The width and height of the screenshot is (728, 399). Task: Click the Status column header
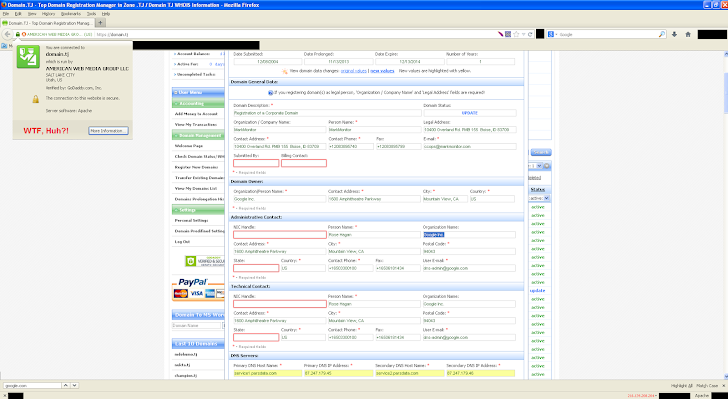click(x=538, y=190)
